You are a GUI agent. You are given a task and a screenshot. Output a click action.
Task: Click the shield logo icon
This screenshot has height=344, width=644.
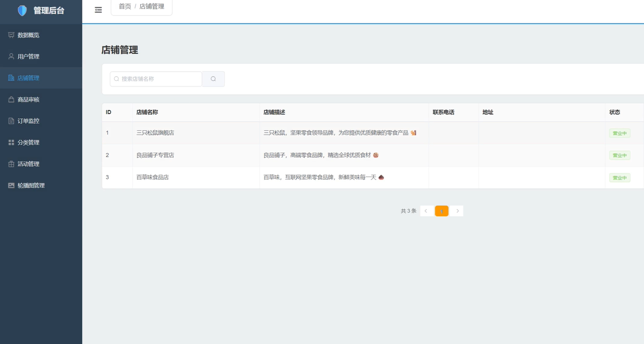(x=22, y=11)
